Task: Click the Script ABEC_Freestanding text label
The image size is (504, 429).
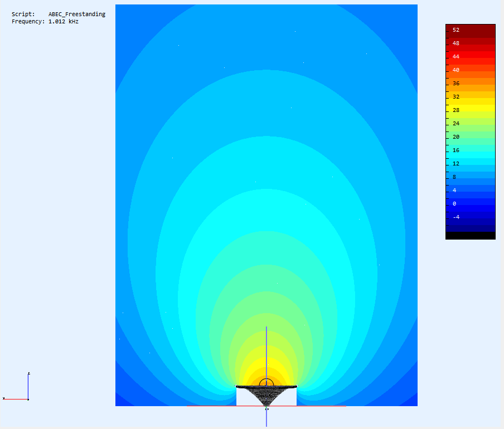Action: (59, 14)
